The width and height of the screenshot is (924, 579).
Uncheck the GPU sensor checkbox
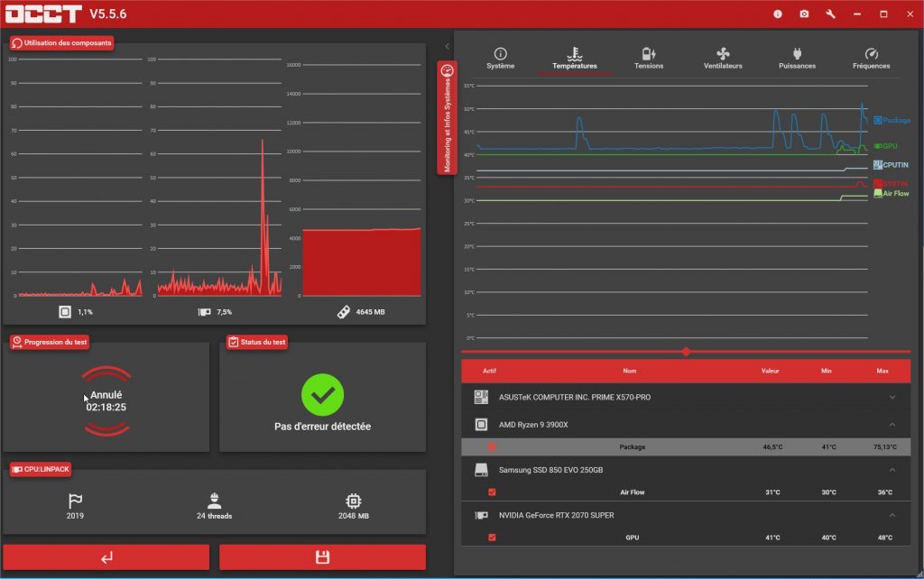click(492, 538)
